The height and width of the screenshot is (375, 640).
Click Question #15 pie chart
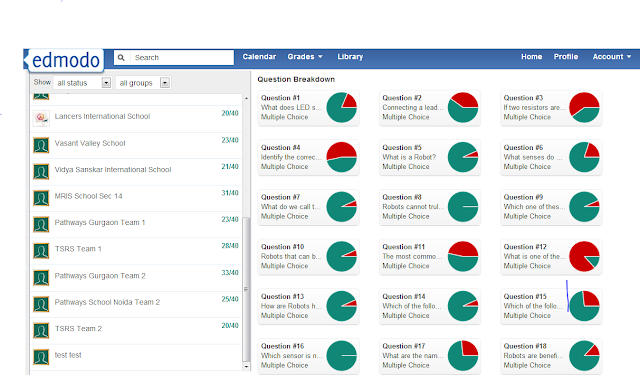pos(584,306)
